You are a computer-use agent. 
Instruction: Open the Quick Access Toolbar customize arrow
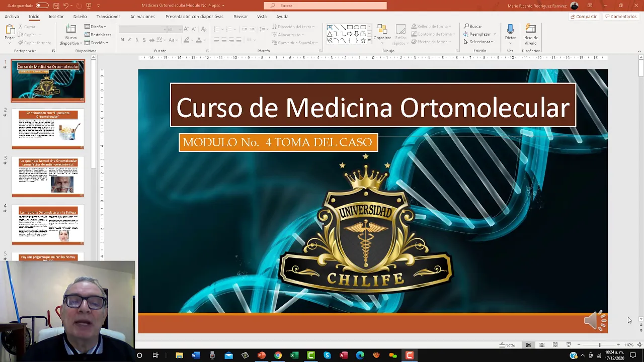pyautogui.click(x=99, y=6)
